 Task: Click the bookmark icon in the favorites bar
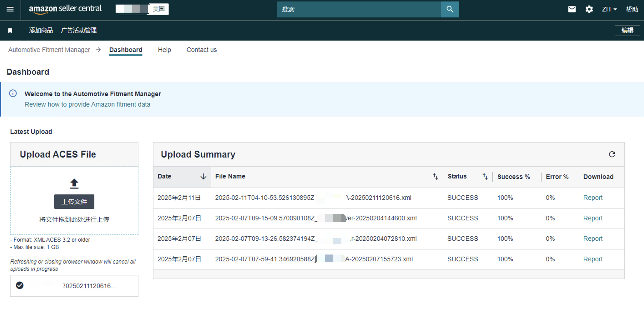(10, 31)
